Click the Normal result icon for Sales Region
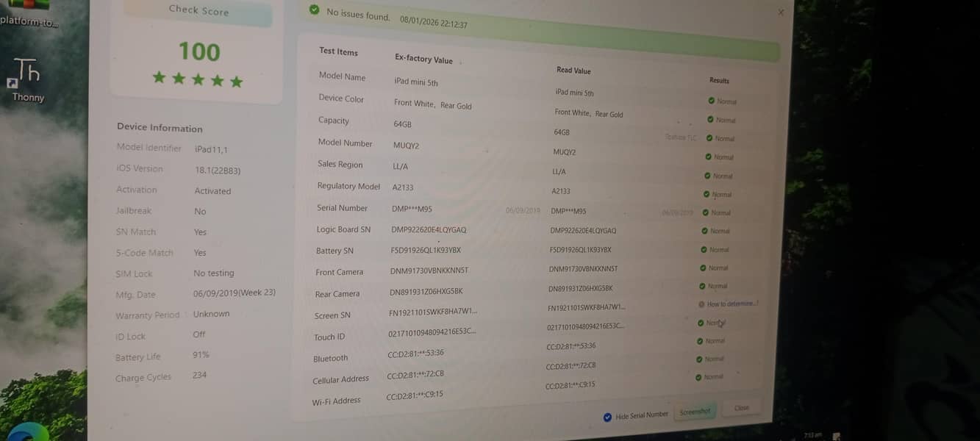 707,176
